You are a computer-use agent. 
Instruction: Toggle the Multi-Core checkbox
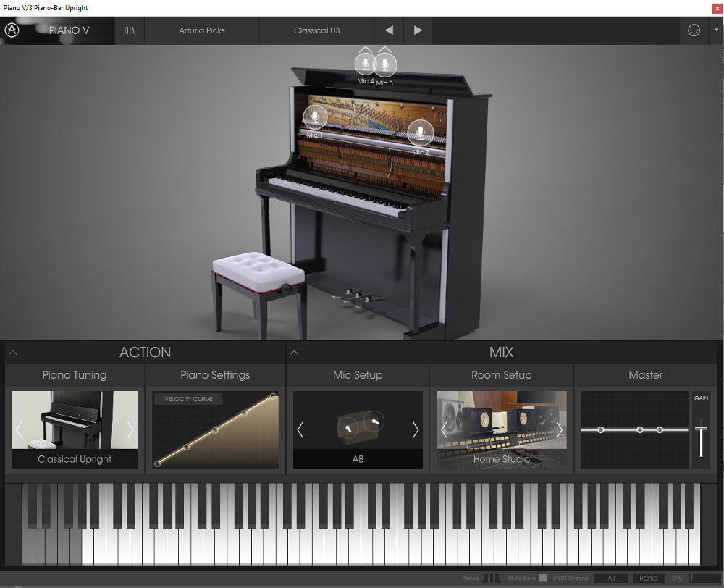tap(542, 578)
